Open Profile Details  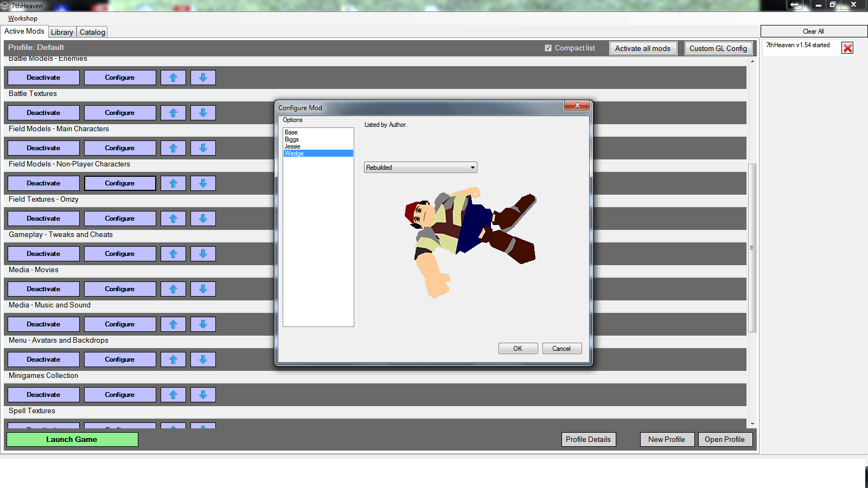point(589,439)
